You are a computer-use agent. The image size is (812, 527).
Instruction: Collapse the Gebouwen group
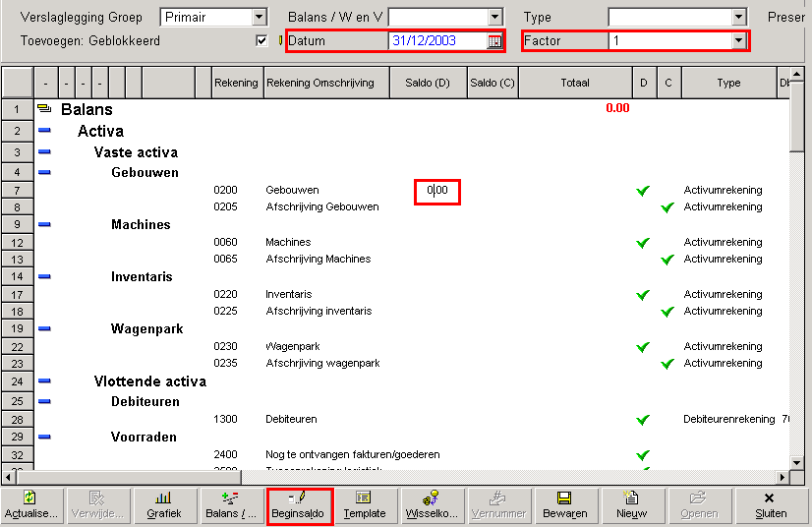click(44, 172)
